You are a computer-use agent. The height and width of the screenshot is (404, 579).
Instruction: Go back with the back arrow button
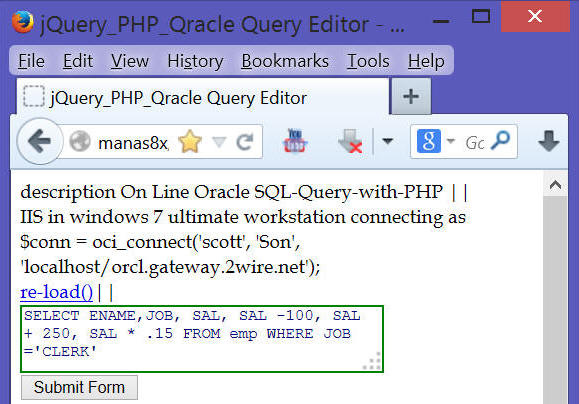pos(40,141)
